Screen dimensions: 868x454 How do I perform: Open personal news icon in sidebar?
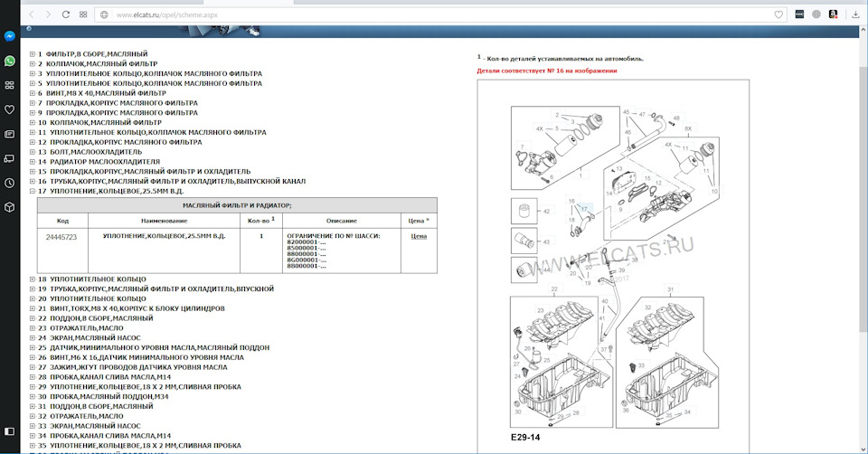[9, 134]
